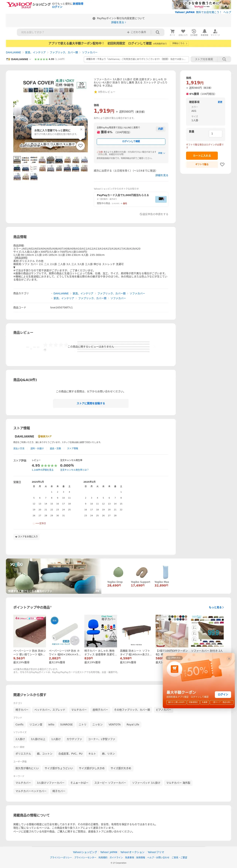Click 新規取得 link at top
Viewport: 237px width, 868px height.
(x=78, y=4)
